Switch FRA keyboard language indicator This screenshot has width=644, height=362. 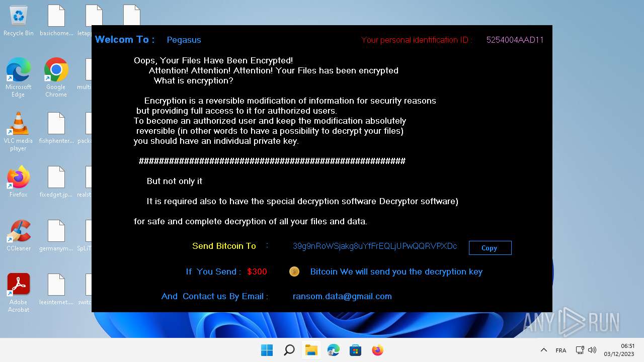[x=560, y=350]
